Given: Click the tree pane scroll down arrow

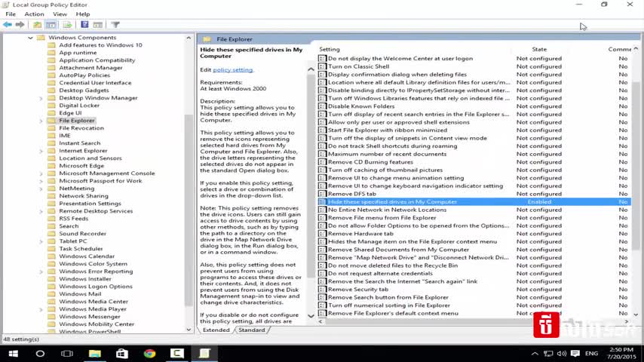Looking at the screenshot, I should [x=189, y=330].
